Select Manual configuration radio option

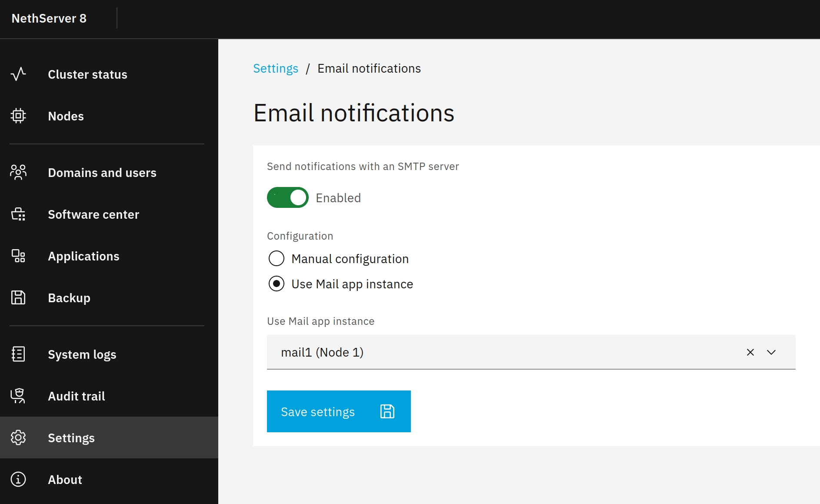coord(277,259)
